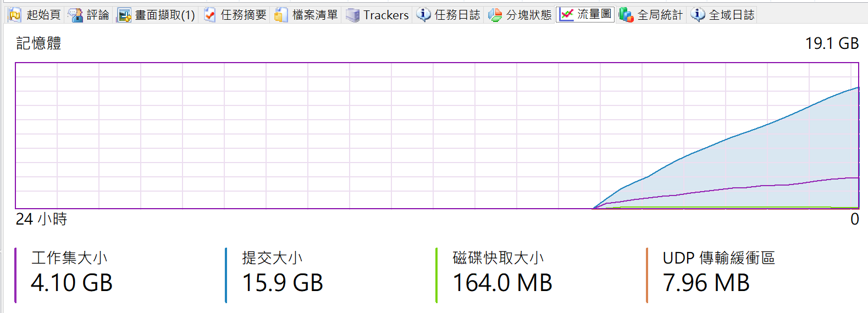
Task: Switch to the 流量圖 tab
Action: click(585, 14)
